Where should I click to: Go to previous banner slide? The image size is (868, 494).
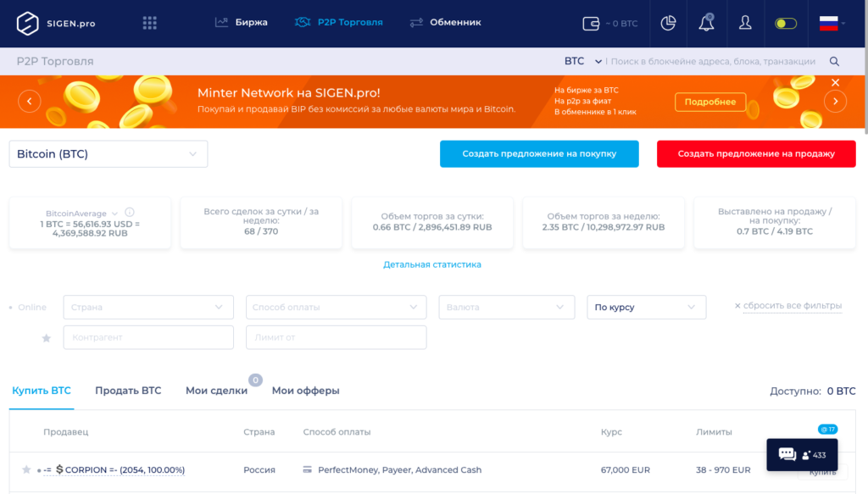pyautogui.click(x=30, y=101)
